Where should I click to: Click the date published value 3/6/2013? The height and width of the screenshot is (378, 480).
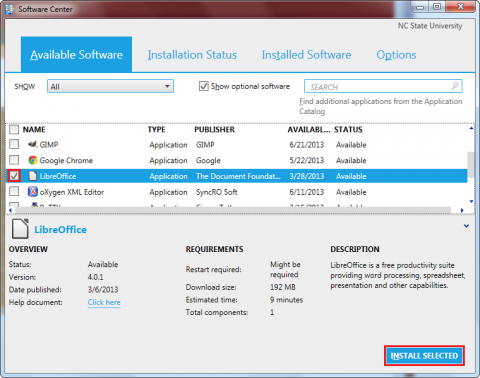click(x=103, y=289)
